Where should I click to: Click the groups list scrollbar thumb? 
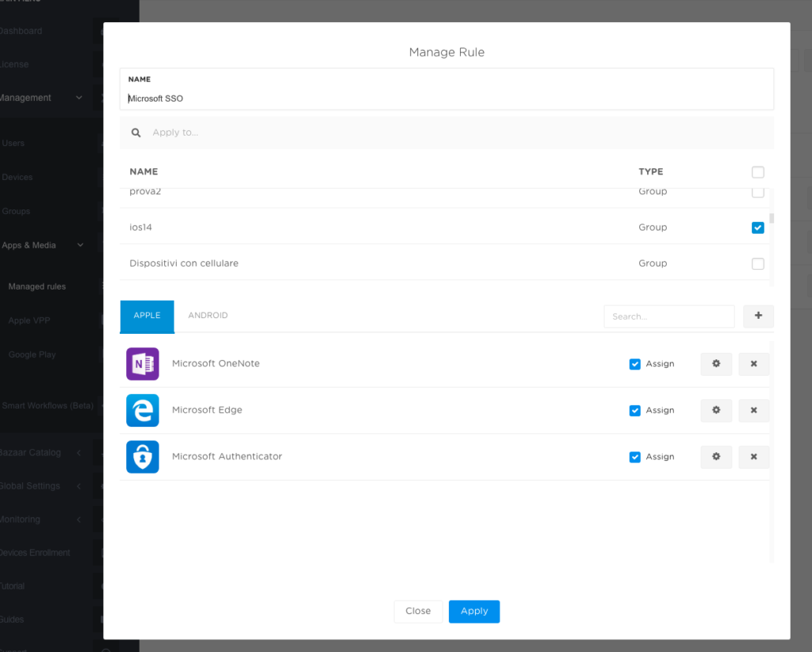coord(772,218)
